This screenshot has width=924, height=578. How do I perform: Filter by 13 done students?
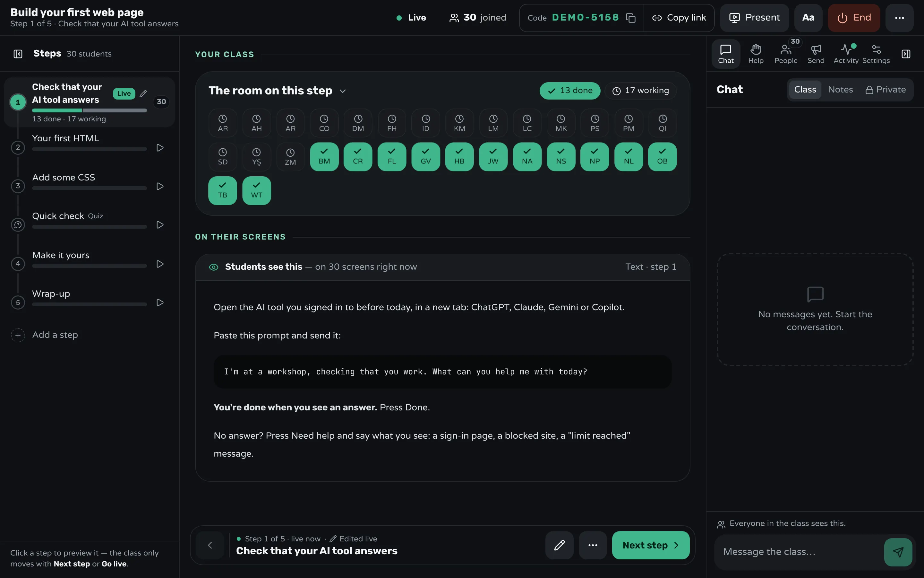pyautogui.click(x=570, y=91)
